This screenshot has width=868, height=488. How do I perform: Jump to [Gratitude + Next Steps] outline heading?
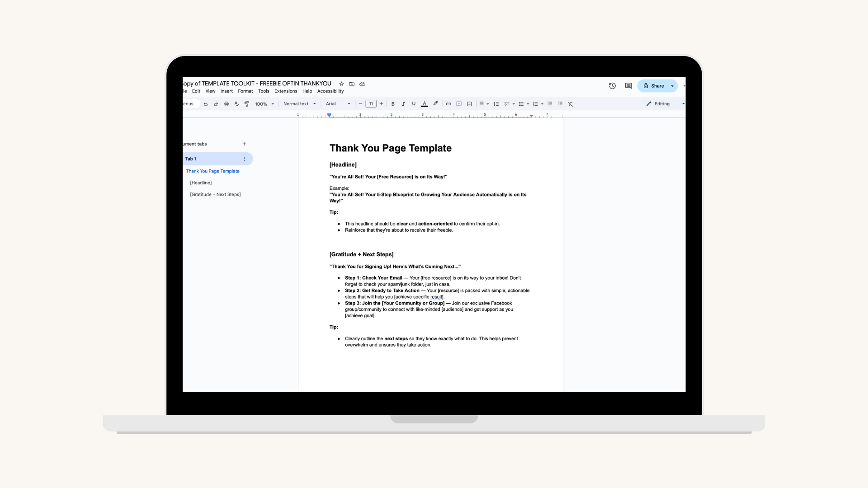click(x=215, y=195)
